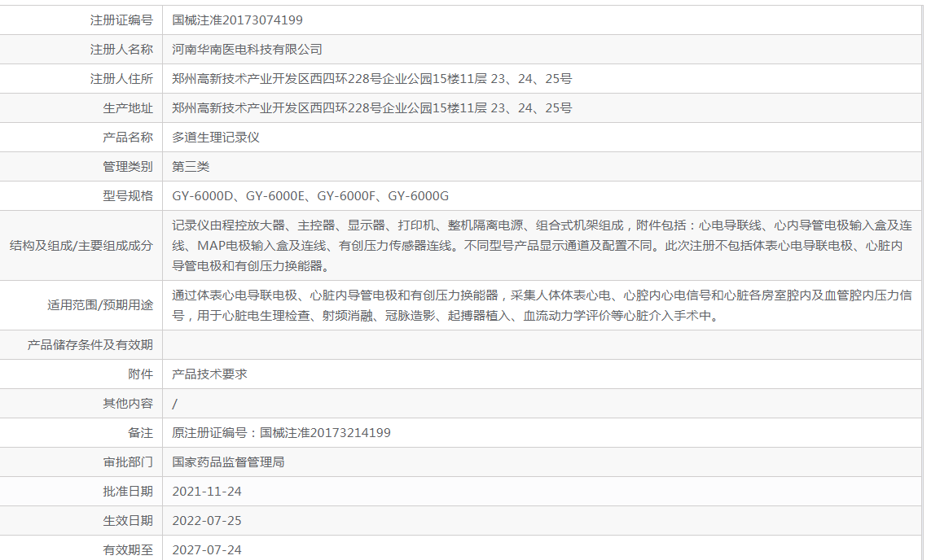Select product name 多道生理记录仪
The height and width of the screenshot is (560, 931).
pyautogui.click(x=216, y=137)
